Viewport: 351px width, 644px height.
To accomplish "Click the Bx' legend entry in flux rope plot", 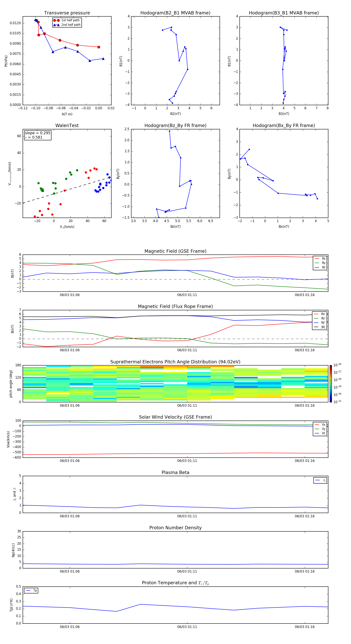I will tap(320, 314).
